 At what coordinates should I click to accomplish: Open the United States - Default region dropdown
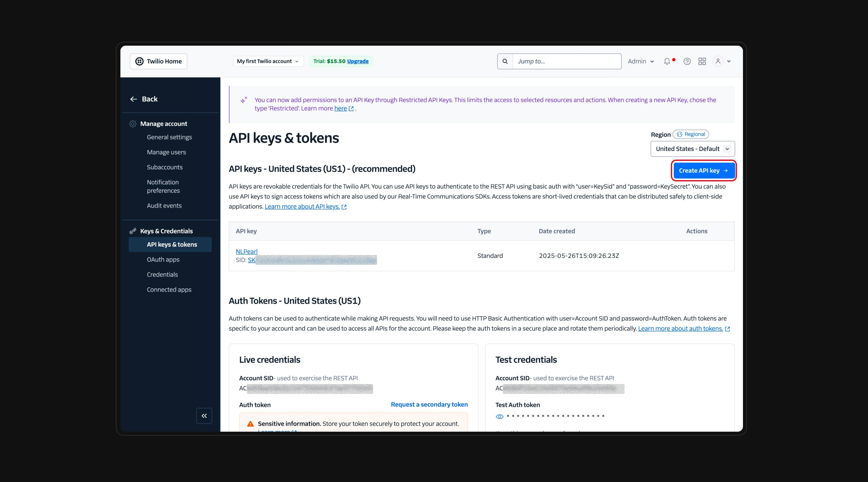[x=692, y=148]
